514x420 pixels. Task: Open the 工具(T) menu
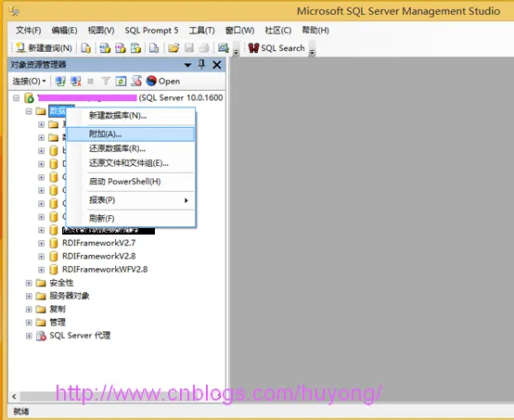202,31
